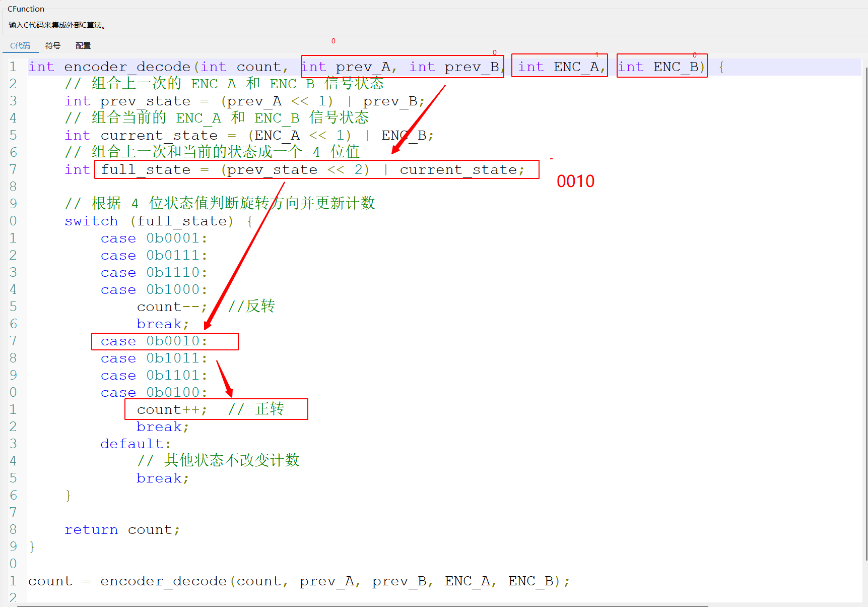Click the 'int current_state' declaration line
Image resolution: width=868 pixels, height=607 pixels.
249,136
